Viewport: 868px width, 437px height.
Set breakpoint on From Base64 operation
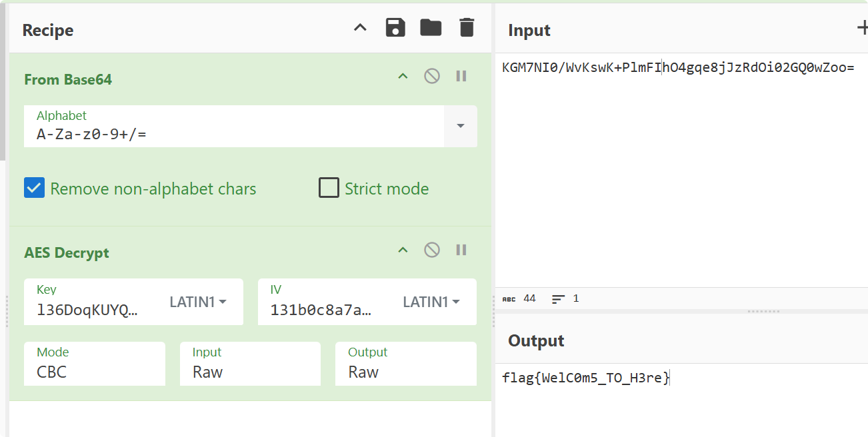461,76
